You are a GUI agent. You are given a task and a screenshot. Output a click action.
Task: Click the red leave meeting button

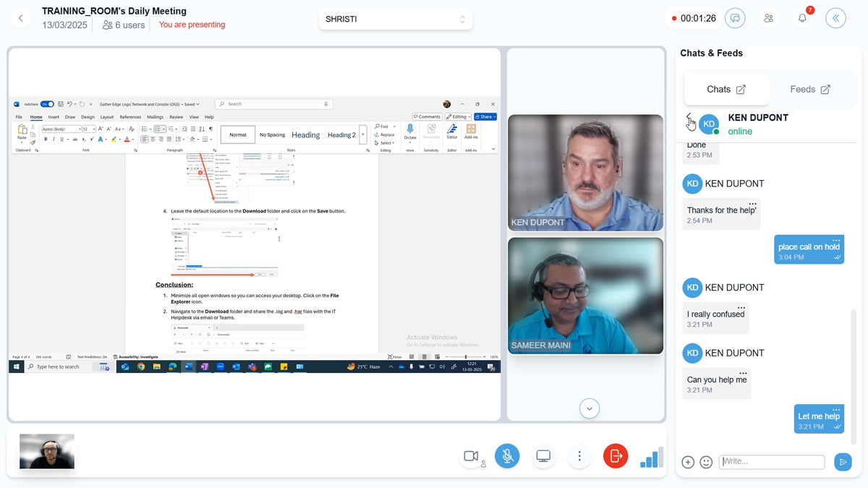[x=616, y=456]
